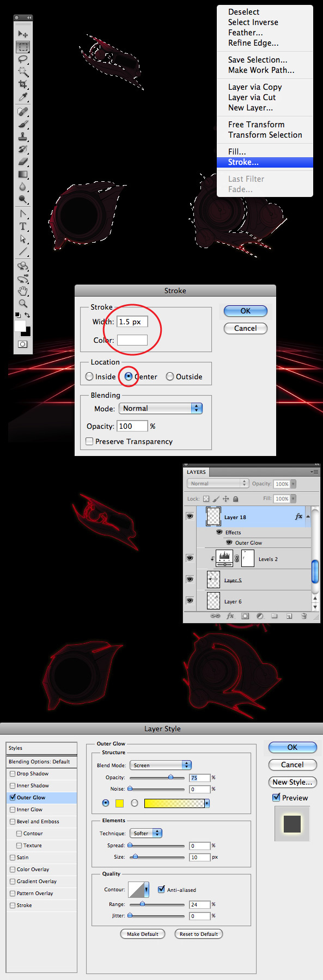Viewport: 323px width, 980px height.
Task: Select the Eraser tool
Action: 23,162
